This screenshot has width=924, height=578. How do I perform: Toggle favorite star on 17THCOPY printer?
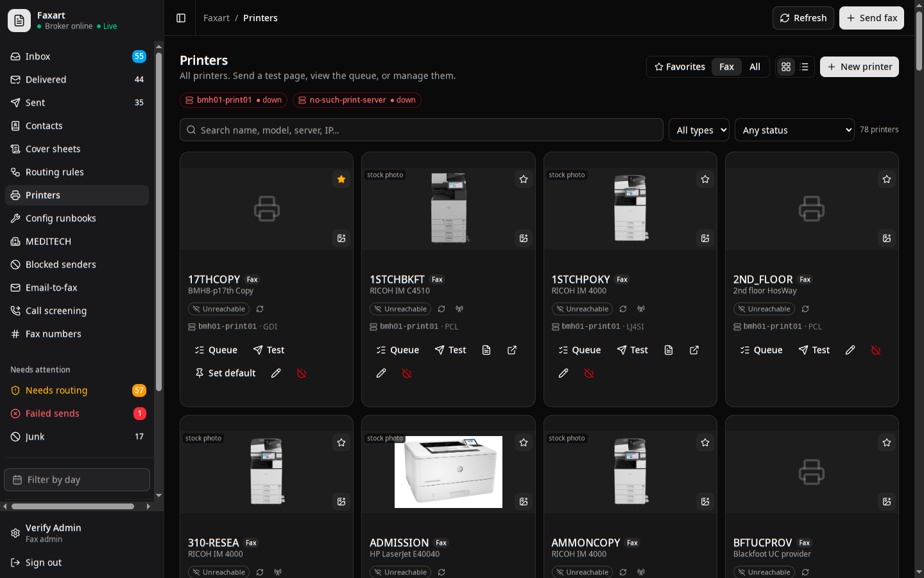[341, 179]
